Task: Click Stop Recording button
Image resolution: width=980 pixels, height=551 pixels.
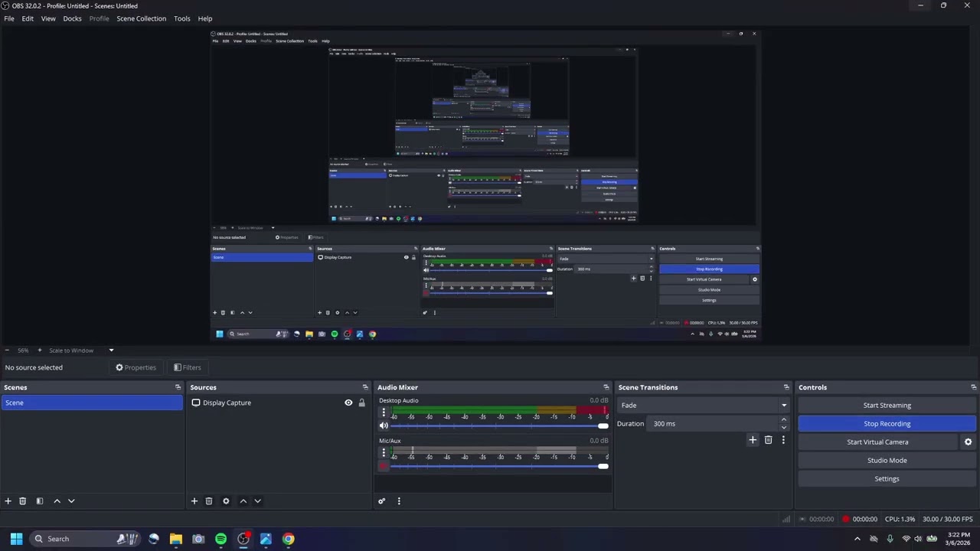Action: pos(887,424)
